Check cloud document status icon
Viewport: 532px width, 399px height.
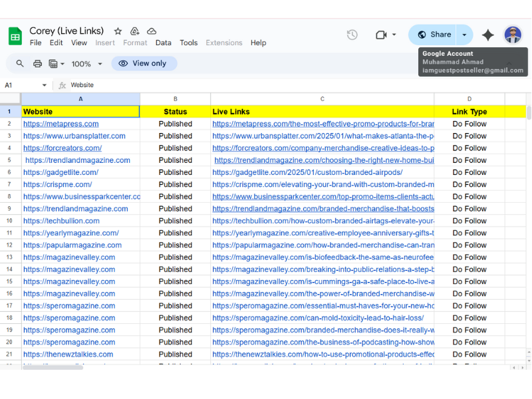[x=152, y=31]
